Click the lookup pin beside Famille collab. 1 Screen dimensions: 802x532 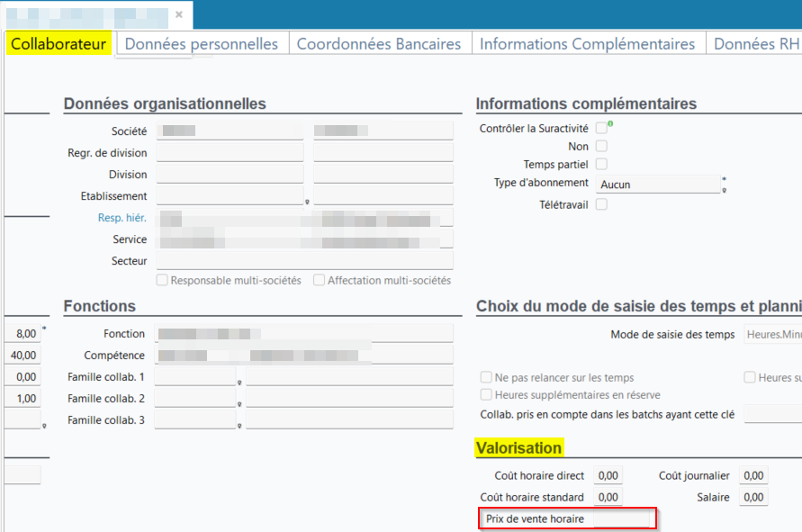click(x=239, y=383)
